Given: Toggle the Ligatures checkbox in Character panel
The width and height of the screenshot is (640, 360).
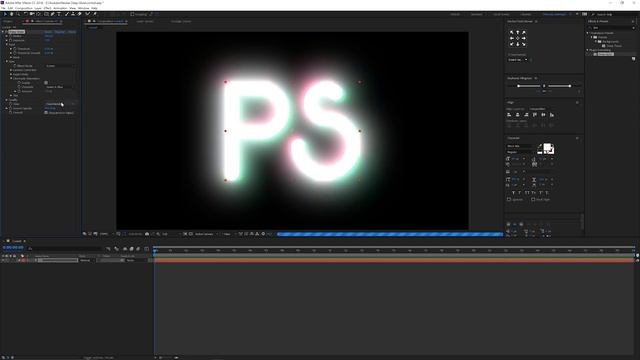Looking at the screenshot, I should click(509, 199).
